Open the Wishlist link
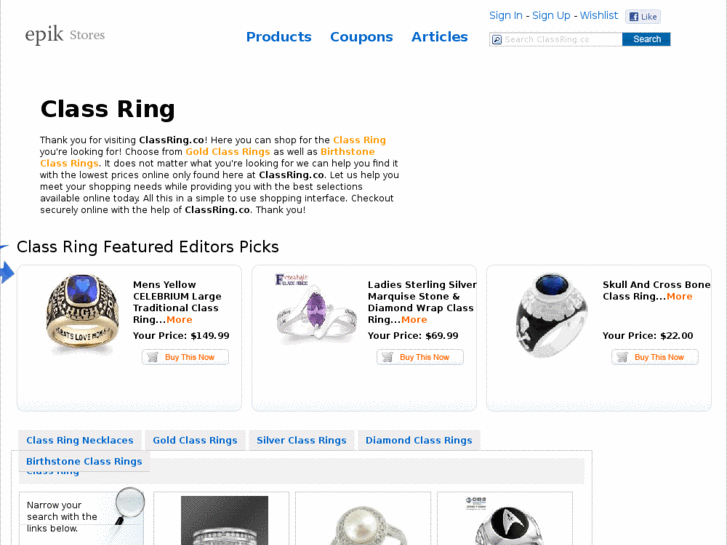The height and width of the screenshot is (545, 727). pyautogui.click(x=599, y=15)
